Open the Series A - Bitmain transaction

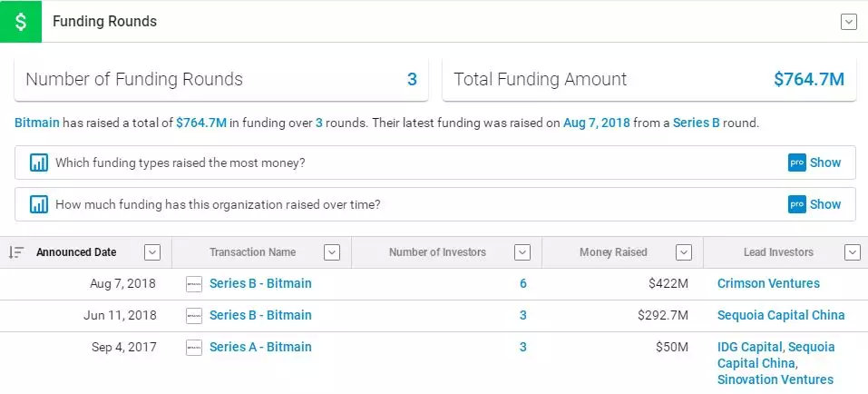pyautogui.click(x=260, y=348)
